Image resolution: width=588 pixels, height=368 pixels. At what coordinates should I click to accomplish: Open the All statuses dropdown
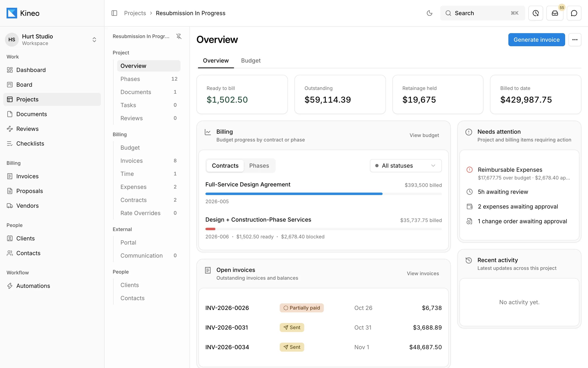[405, 166]
